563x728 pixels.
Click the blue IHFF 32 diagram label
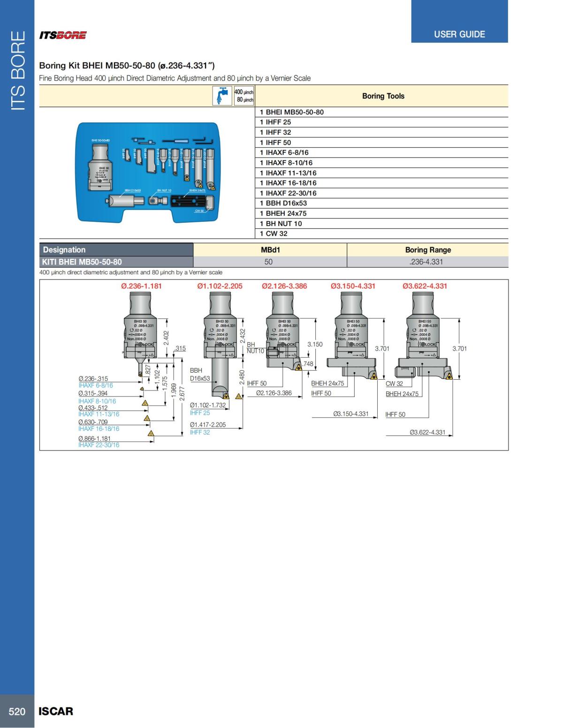click(x=200, y=432)
